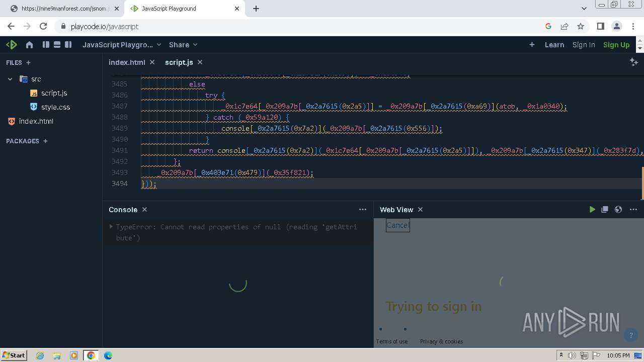This screenshot has height=362, width=644.
Task: Close the script.js editor tab
Action: click(200, 62)
